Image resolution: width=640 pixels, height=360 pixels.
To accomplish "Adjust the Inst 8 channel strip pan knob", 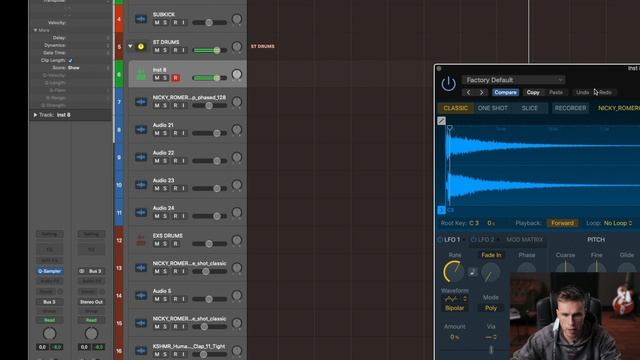I will (49, 334).
